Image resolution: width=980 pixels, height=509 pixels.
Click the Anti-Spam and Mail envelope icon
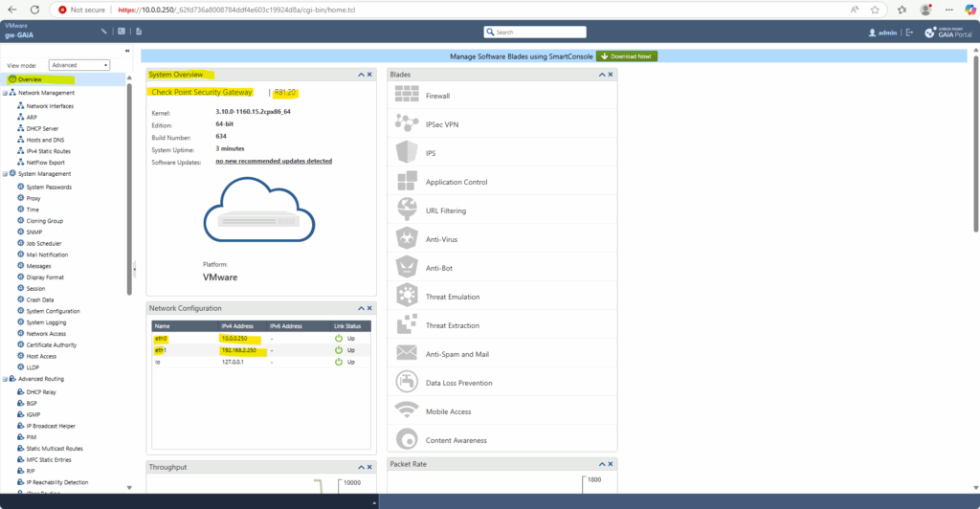pyautogui.click(x=407, y=353)
